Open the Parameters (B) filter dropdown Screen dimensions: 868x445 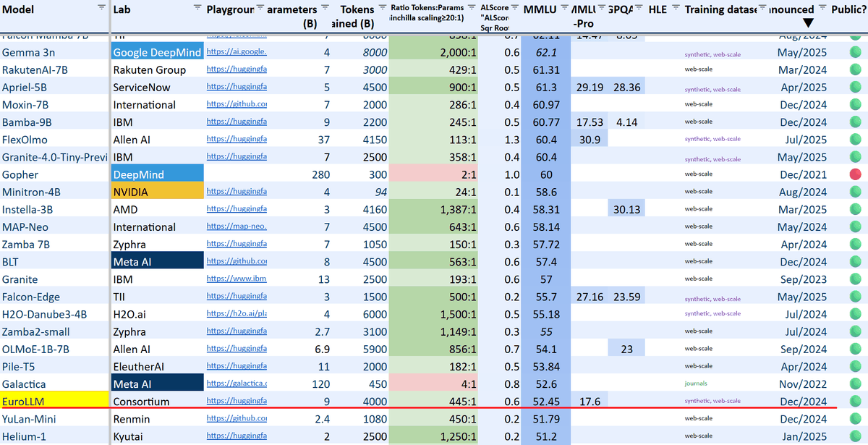(325, 7)
